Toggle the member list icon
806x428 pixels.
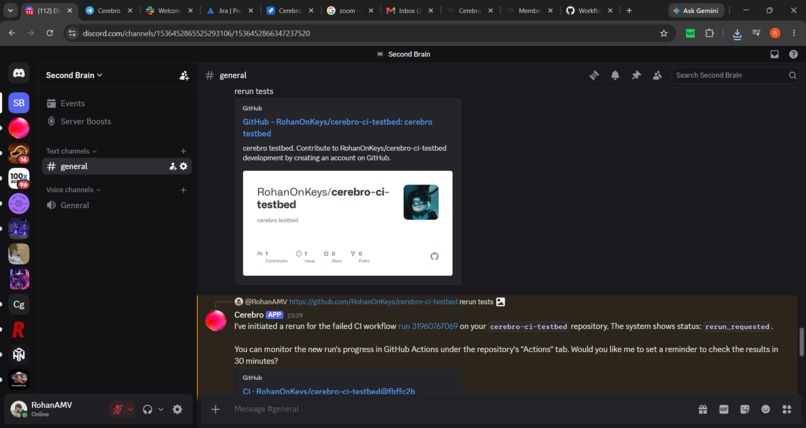coord(657,75)
